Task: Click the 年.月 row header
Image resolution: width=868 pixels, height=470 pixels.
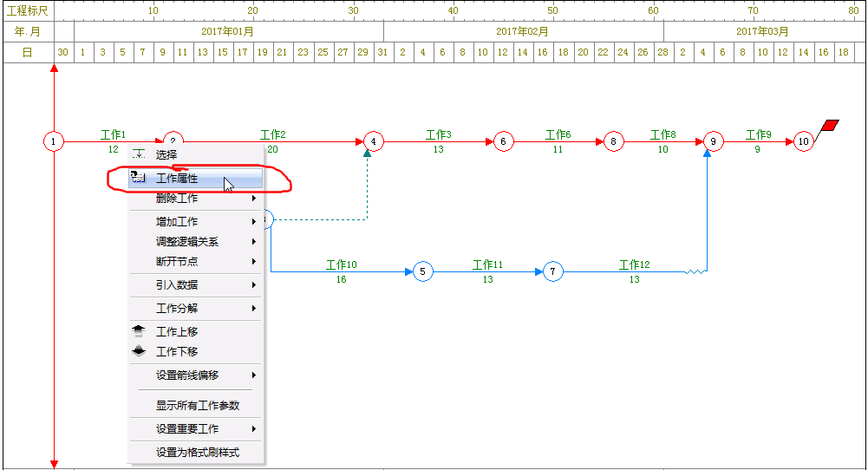Action: (29, 31)
